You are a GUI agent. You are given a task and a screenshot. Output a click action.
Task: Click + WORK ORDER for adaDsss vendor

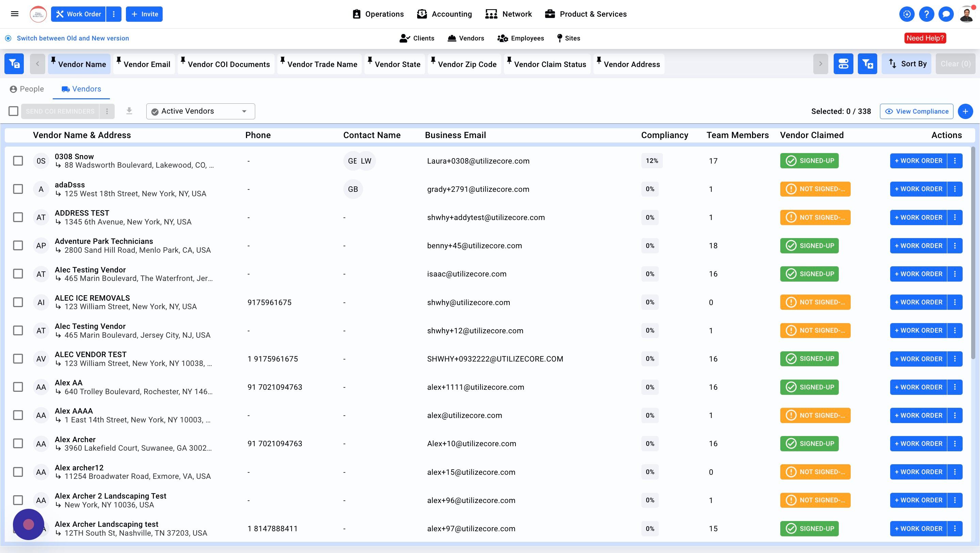[x=918, y=189]
